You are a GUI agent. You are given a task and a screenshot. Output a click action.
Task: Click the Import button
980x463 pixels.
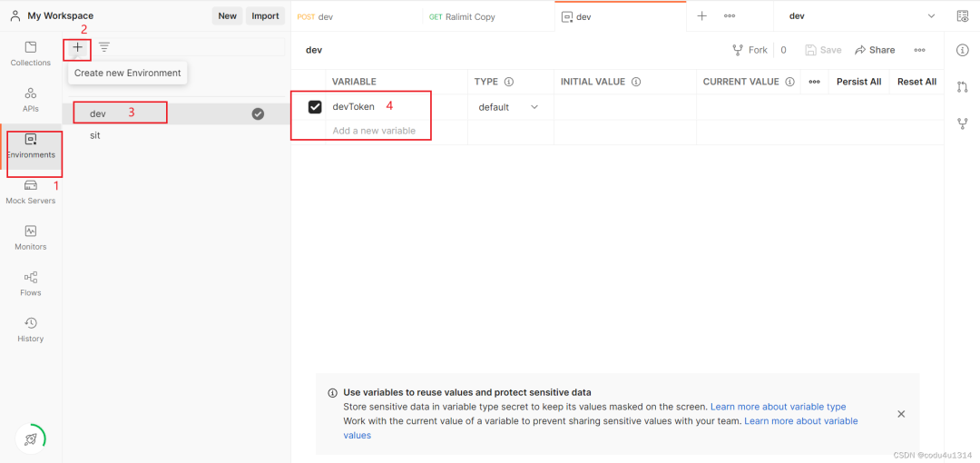click(x=265, y=16)
